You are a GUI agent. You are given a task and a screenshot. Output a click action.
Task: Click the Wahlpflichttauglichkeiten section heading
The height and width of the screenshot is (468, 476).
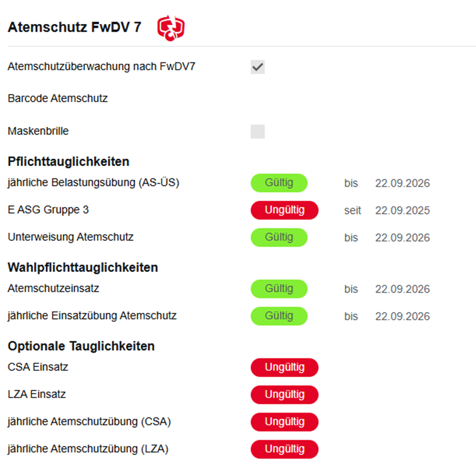(x=83, y=267)
